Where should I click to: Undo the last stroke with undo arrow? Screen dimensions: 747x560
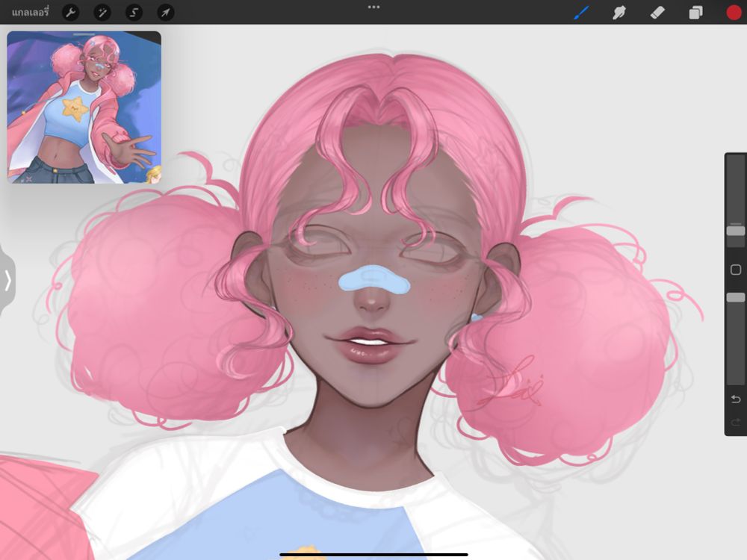(736, 399)
